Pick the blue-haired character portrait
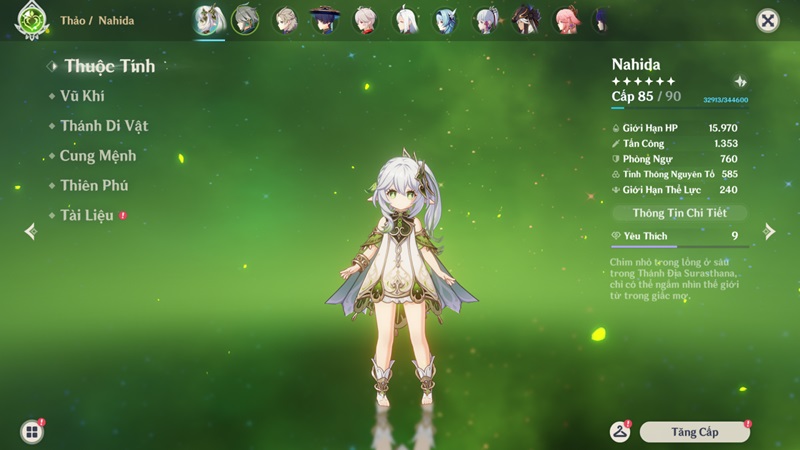 (445, 20)
